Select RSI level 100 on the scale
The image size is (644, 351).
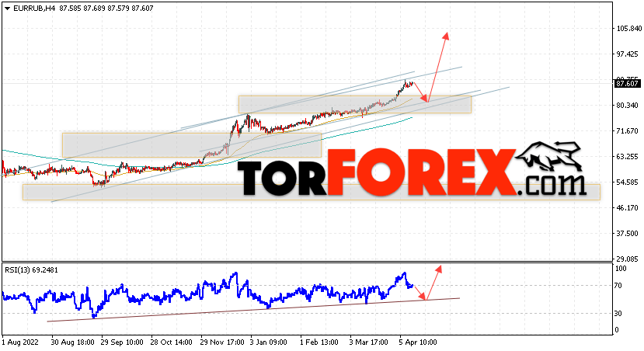click(620, 269)
